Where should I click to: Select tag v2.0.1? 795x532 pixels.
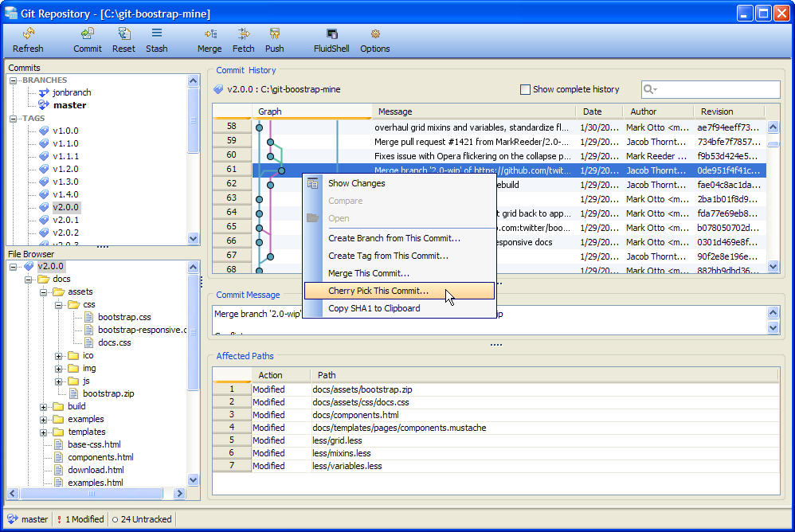point(65,220)
